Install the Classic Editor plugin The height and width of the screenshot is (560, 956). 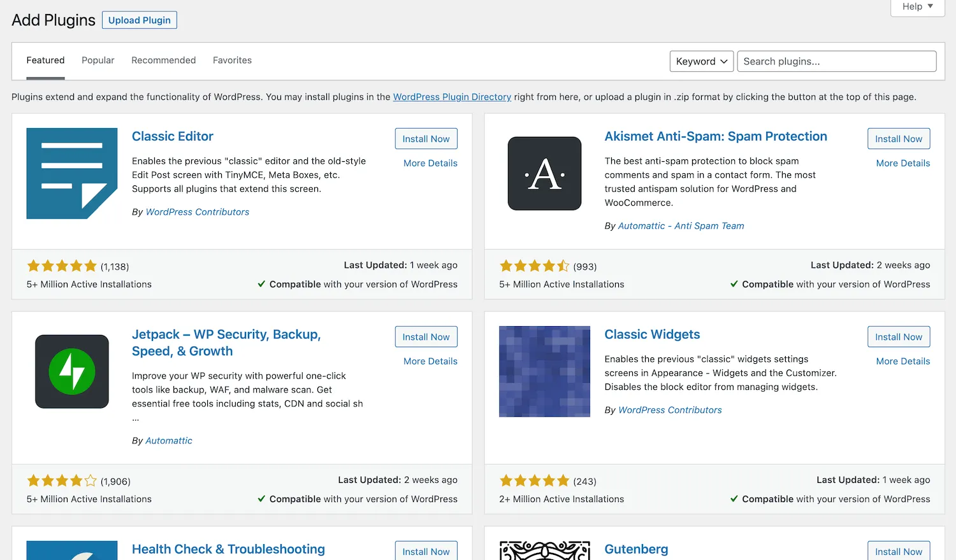coord(426,139)
